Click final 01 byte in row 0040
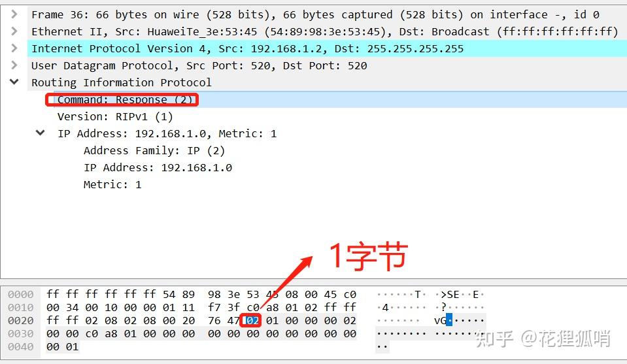The height and width of the screenshot is (364, 627). coord(72,347)
